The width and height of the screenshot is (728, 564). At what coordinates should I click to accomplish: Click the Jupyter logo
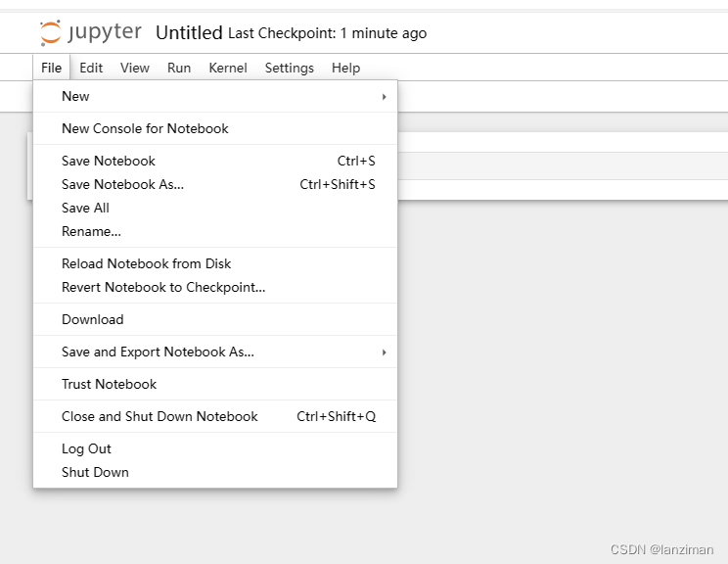pos(91,32)
